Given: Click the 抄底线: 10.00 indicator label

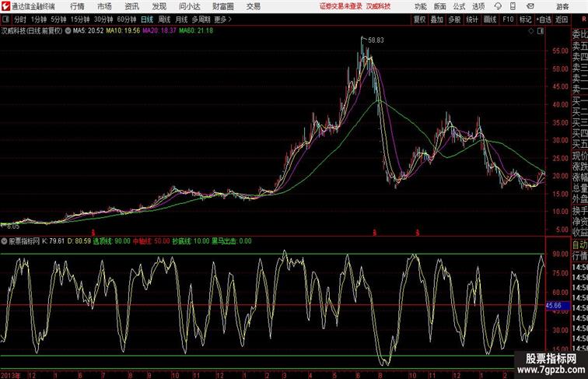Looking at the screenshot, I should tap(191, 241).
